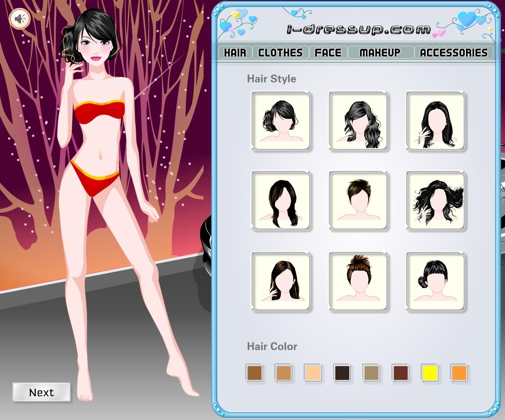Go to the Accessories tab

pyautogui.click(x=453, y=52)
